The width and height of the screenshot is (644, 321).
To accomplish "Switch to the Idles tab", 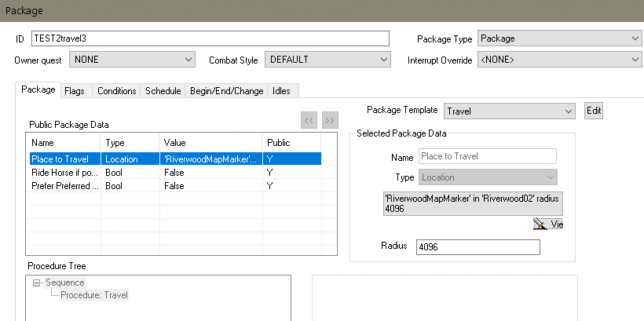I will [x=281, y=91].
